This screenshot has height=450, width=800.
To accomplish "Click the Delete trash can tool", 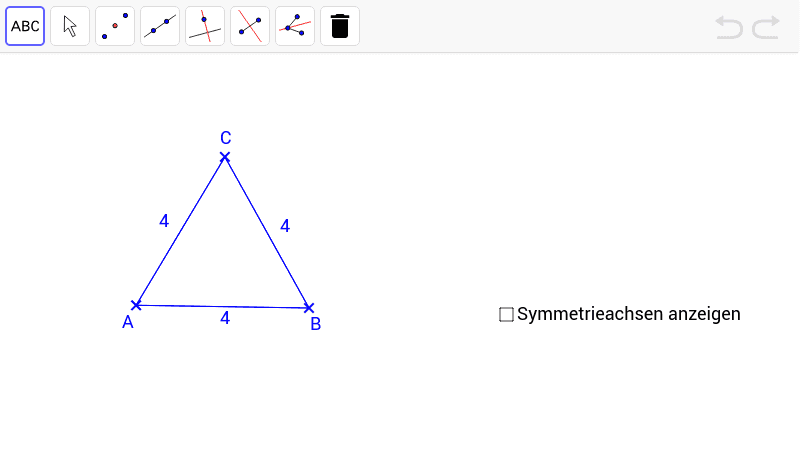I will coord(340,26).
